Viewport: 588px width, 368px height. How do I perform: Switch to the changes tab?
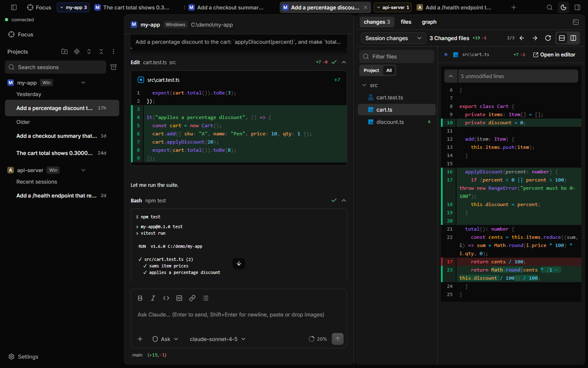[377, 22]
